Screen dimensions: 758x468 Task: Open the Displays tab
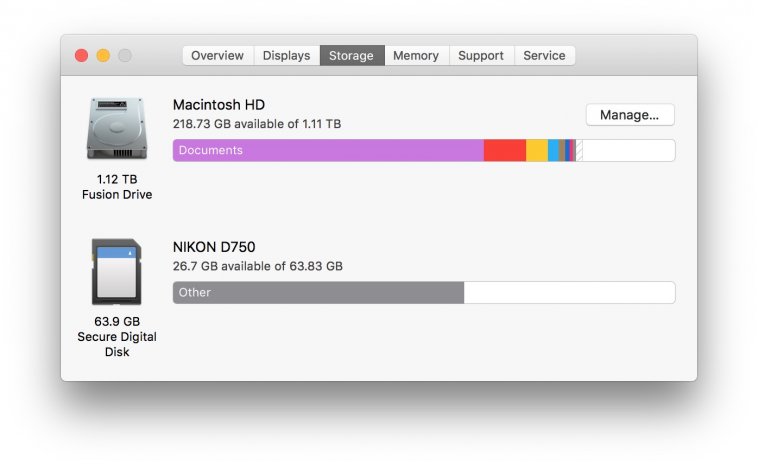click(286, 56)
